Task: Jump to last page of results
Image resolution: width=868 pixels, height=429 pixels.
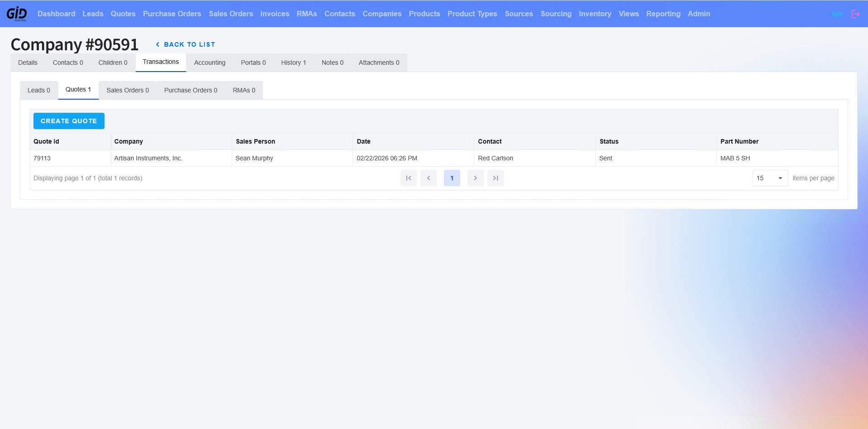Action: tap(495, 178)
